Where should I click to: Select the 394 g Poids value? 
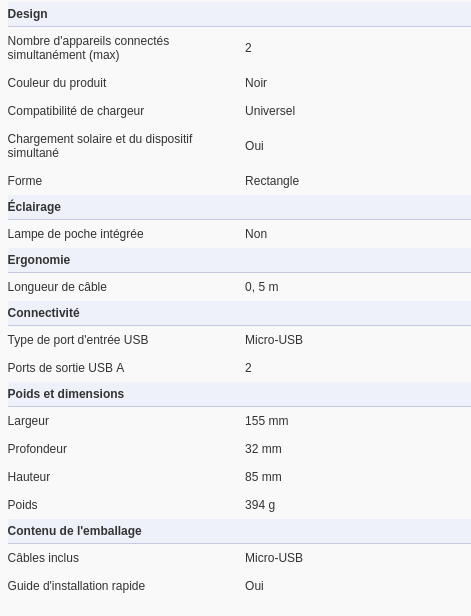(x=260, y=505)
